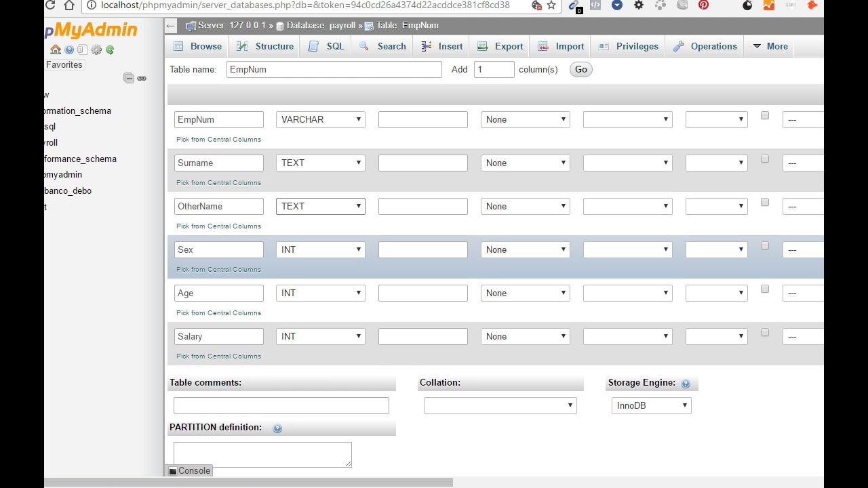The image size is (868, 488).
Task: Collapse all navigation tree items icon
Action: coord(129,78)
